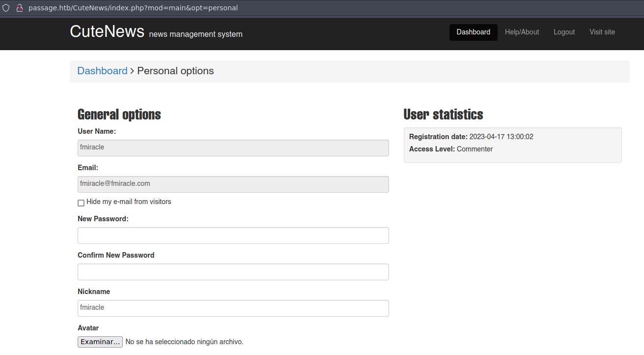The height and width of the screenshot is (355, 644).
Task: Focus the New Password field
Action: (233, 236)
